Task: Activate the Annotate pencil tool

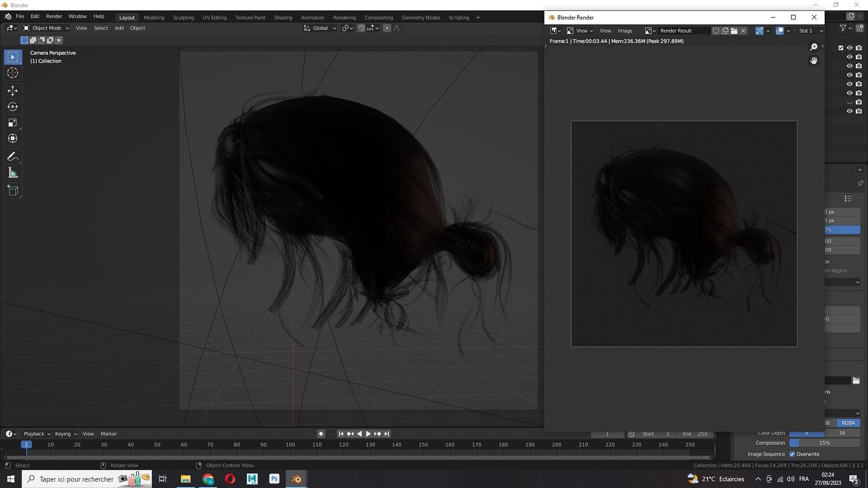Action: (x=13, y=157)
